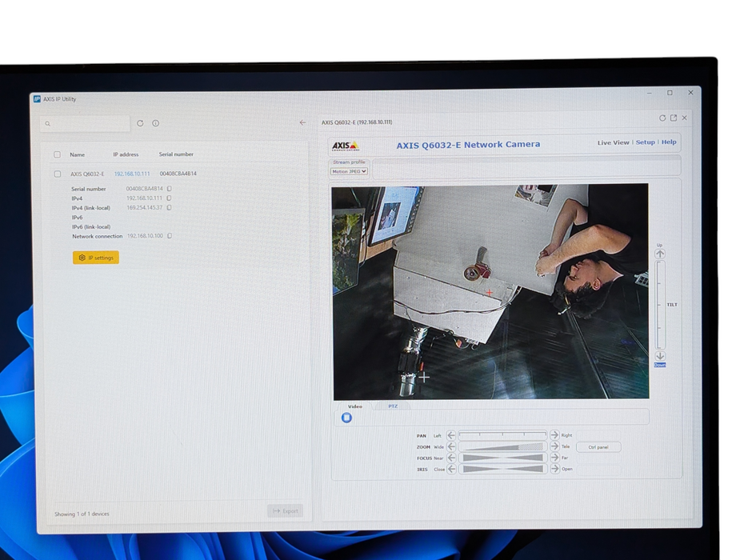Screen dimensions: 744x560
Task: Copy the link-local address 169.254.145.37
Action: 170,207
